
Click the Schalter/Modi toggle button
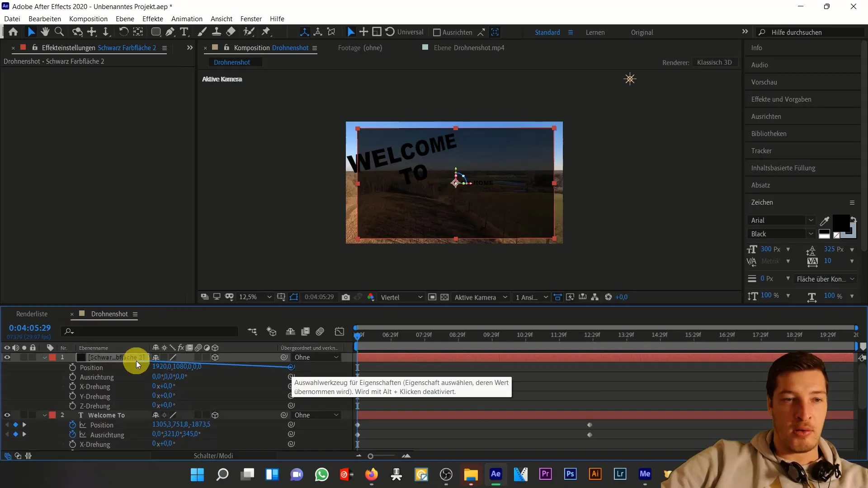[x=213, y=456]
